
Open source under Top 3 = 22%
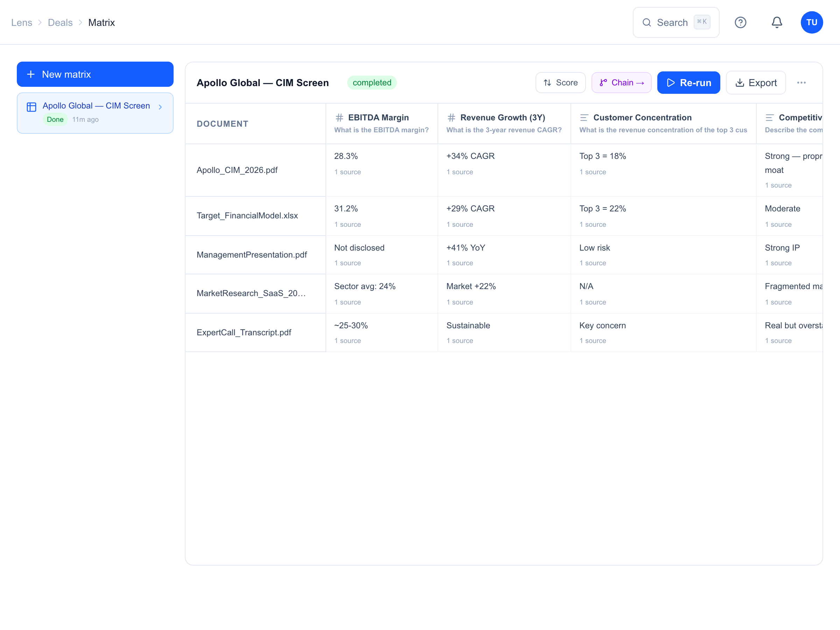coord(593,224)
